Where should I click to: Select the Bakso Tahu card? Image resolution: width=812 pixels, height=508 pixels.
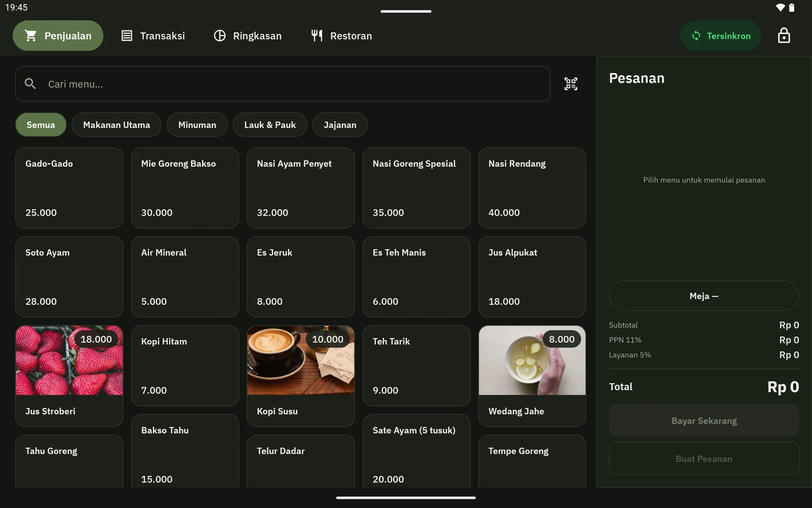point(185,451)
